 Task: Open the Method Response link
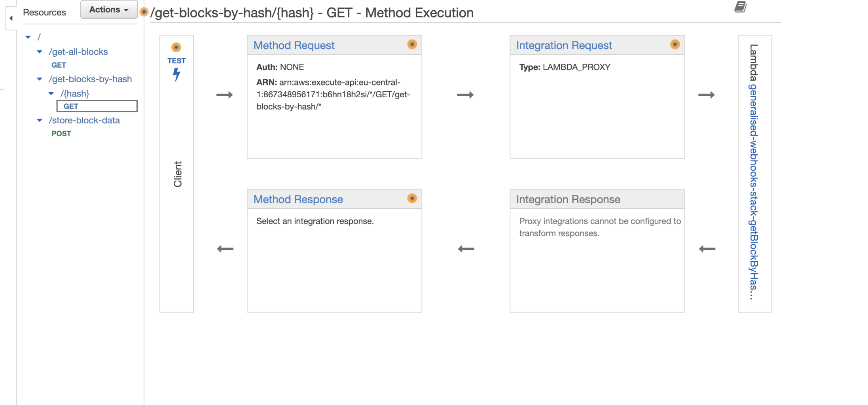[x=298, y=199]
